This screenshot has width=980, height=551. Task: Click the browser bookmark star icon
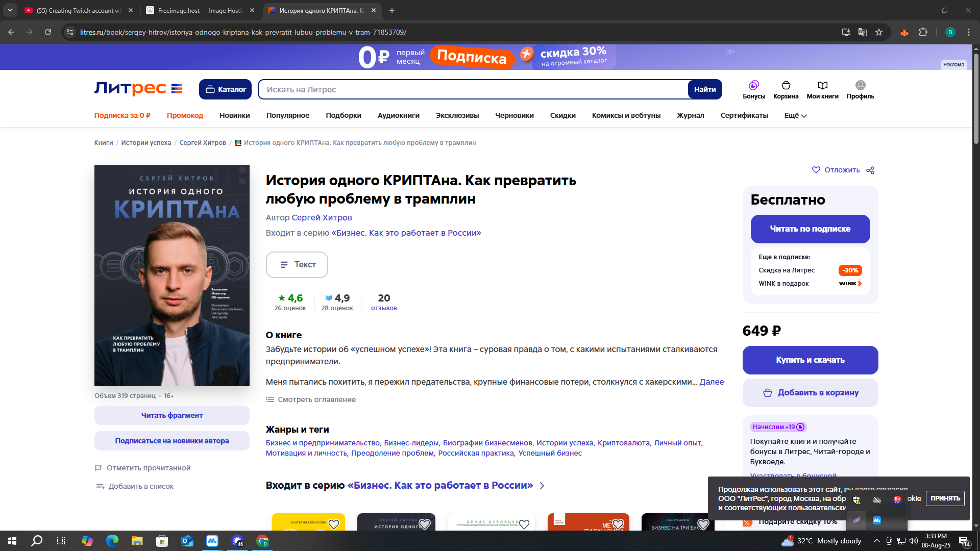pos(879,32)
